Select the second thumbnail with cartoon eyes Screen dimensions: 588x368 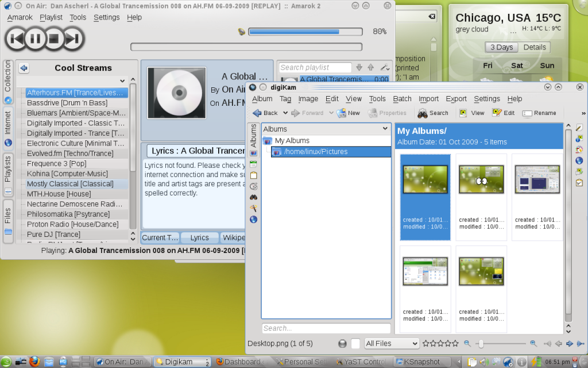pyautogui.click(x=481, y=179)
